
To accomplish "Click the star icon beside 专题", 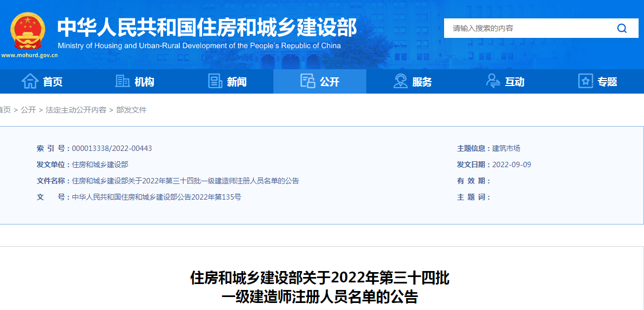I will pos(586,81).
